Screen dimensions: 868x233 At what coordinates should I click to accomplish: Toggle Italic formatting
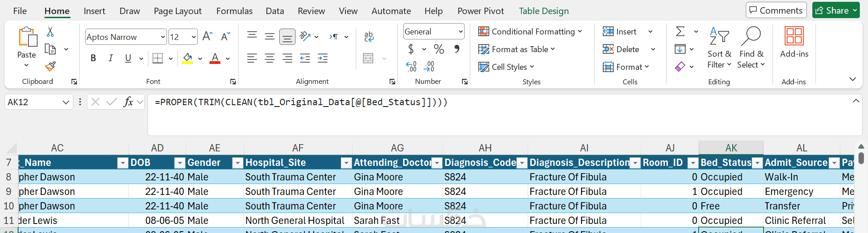(x=110, y=58)
